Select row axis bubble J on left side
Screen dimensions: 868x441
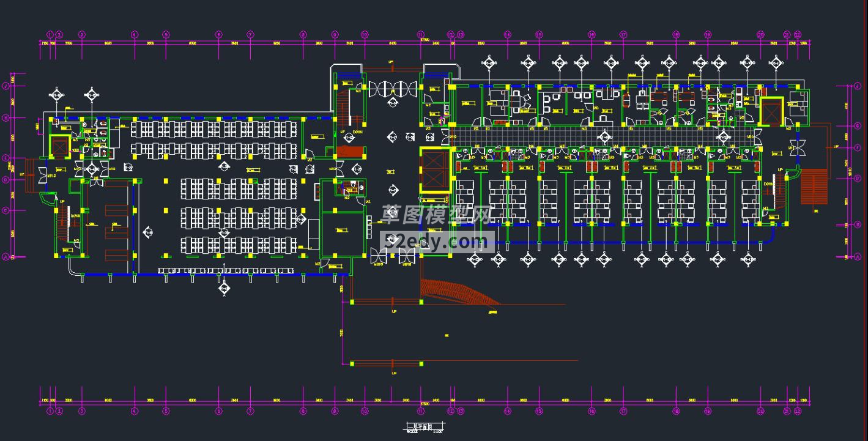6,86
